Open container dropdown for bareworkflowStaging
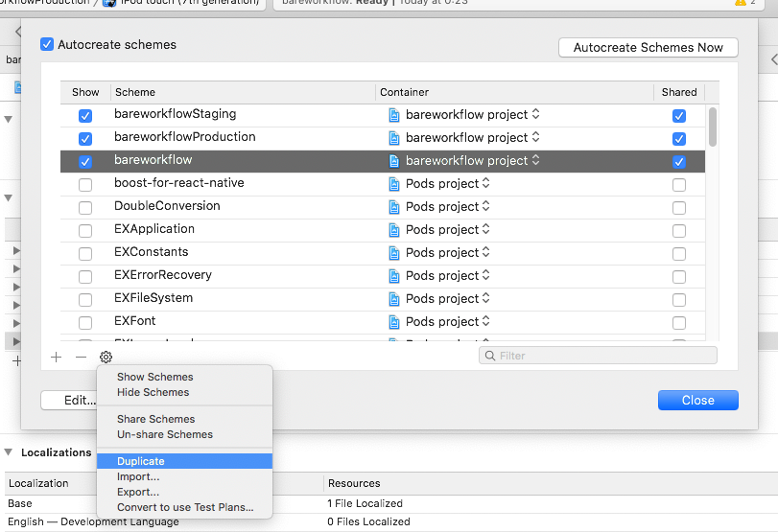778x532 pixels. tap(536, 114)
